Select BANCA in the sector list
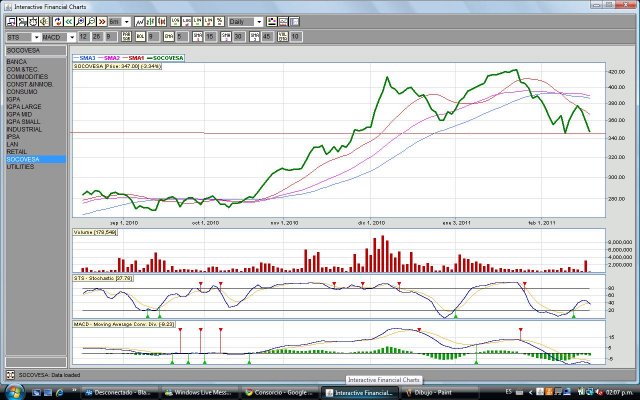The width and height of the screenshot is (640, 400). tap(17, 61)
